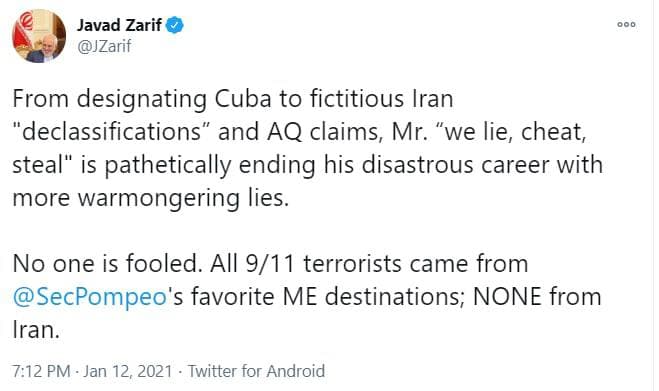Open the Twitter for Android source link
This screenshot has height=391, width=659.
pyautogui.click(x=256, y=371)
